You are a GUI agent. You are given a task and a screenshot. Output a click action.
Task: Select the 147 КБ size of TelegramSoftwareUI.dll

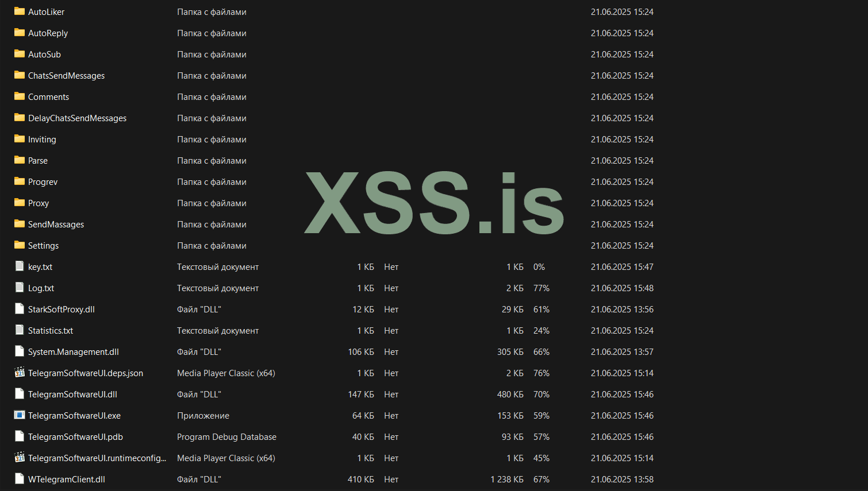coord(361,395)
